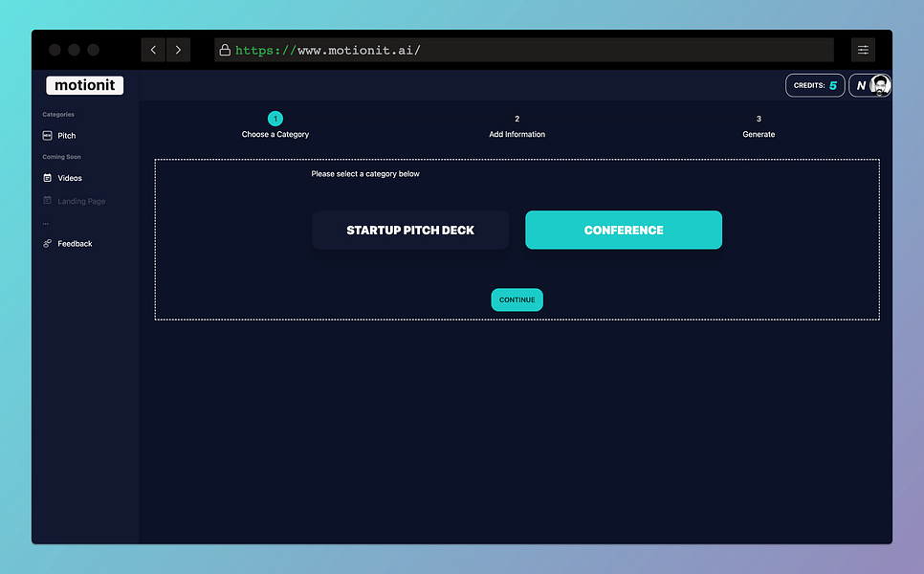Image resolution: width=924 pixels, height=574 pixels.
Task: Click the Continue button
Action: [517, 300]
